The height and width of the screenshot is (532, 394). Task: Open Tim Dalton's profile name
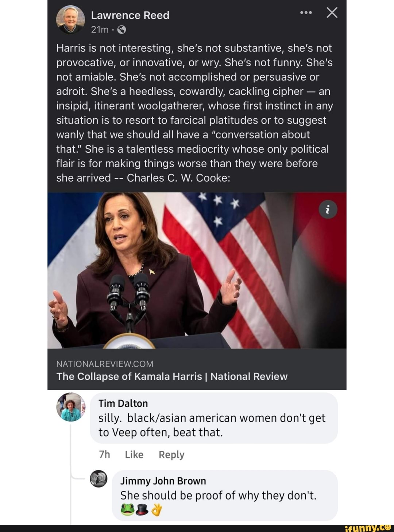click(123, 403)
